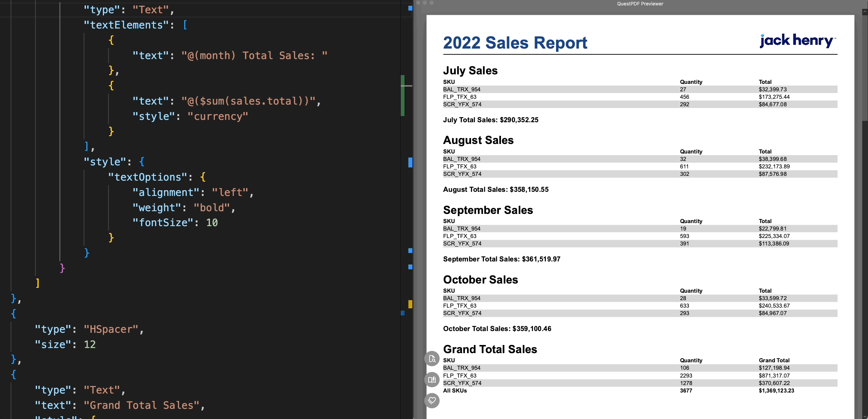Screen dimensions: 868x419
Task: Click the "currency" style value in code
Action: coord(218,116)
